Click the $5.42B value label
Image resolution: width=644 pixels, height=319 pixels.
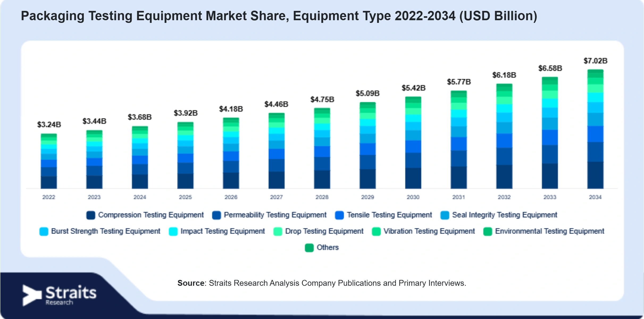point(413,88)
